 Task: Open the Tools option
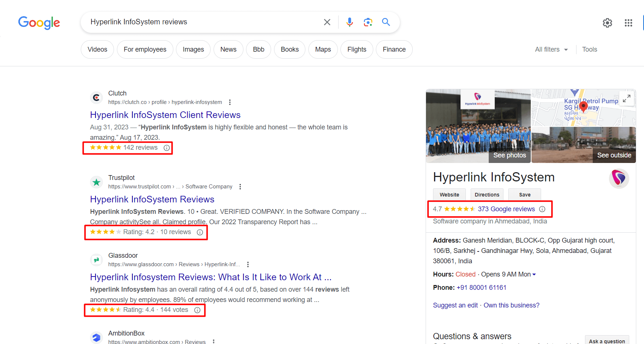point(589,49)
